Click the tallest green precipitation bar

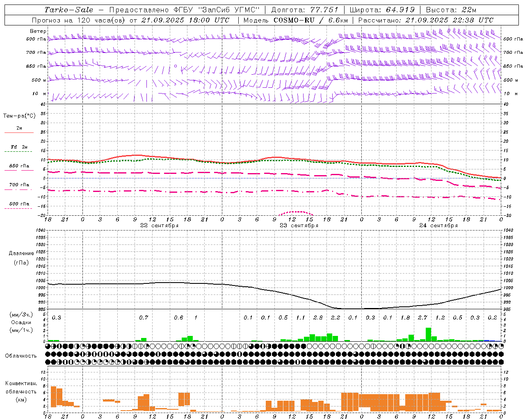point(428,334)
